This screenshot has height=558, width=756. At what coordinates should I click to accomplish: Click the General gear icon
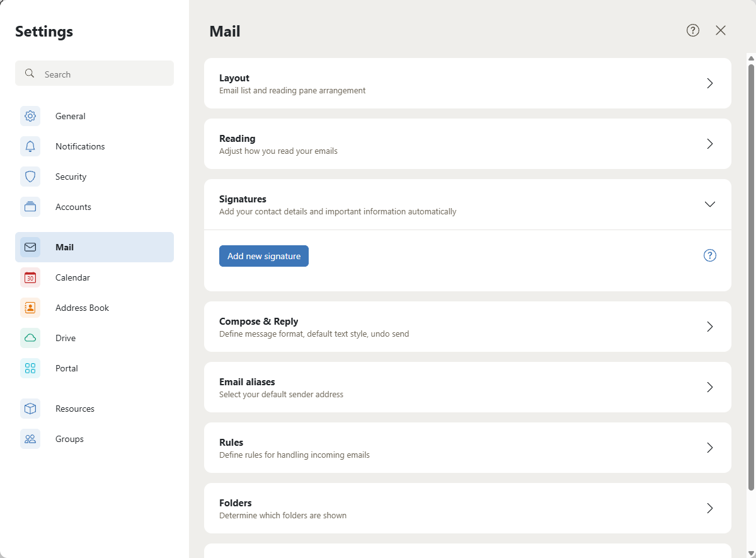[30, 116]
